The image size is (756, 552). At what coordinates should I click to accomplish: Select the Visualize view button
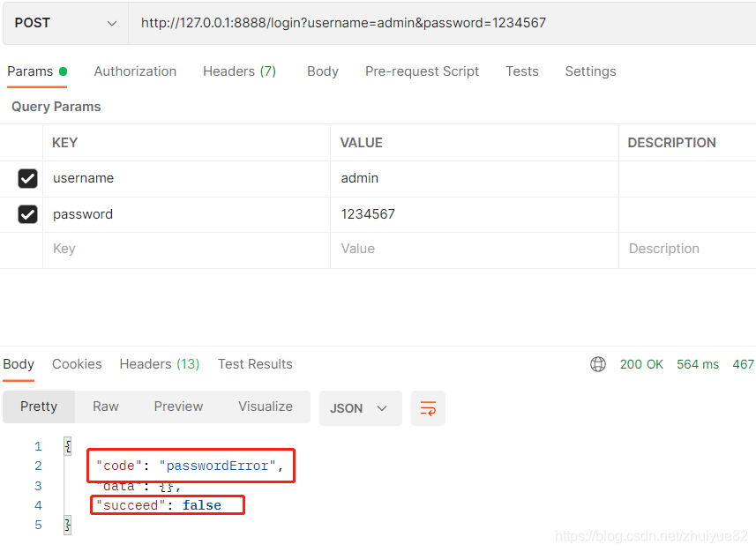click(x=266, y=407)
